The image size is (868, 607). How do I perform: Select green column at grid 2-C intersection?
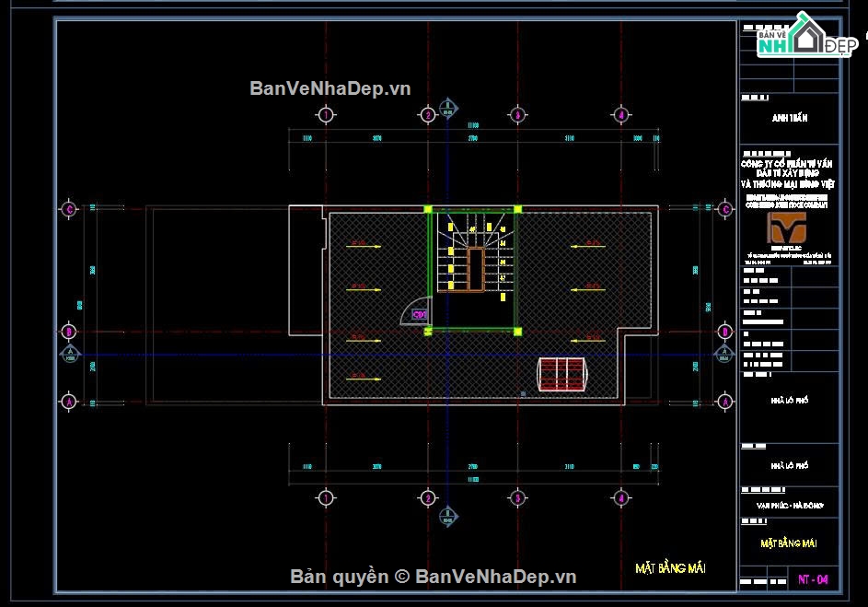[x=428, y=209]
